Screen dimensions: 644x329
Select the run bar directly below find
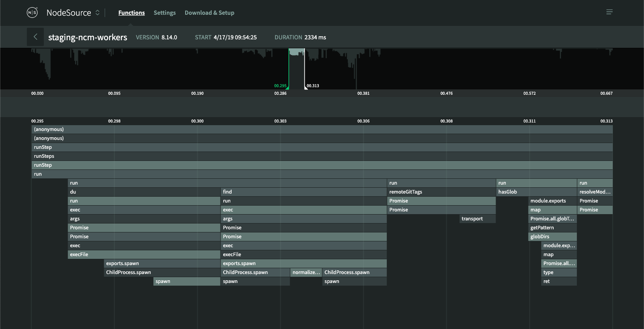click(304, 201)
